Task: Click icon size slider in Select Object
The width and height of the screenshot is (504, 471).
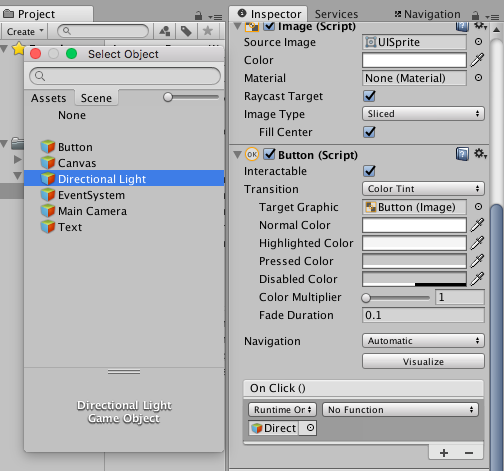Action: pyautogui.click(x=191, y=97)
